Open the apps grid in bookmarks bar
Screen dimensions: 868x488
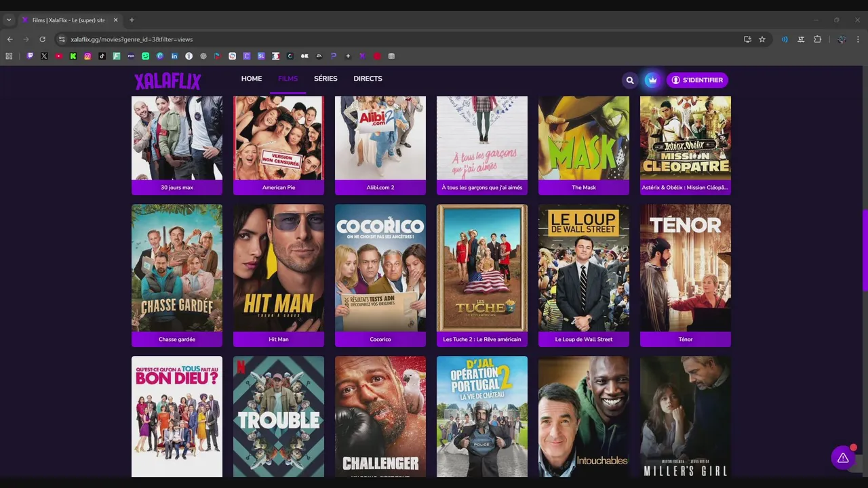tap(9, 56)
